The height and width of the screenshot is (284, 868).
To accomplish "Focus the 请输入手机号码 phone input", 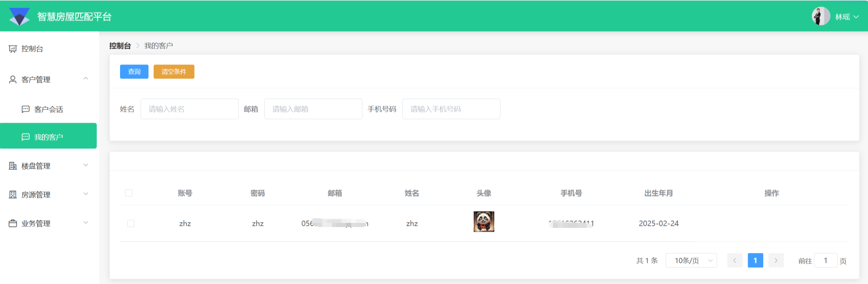I will (x=451, y=109).
